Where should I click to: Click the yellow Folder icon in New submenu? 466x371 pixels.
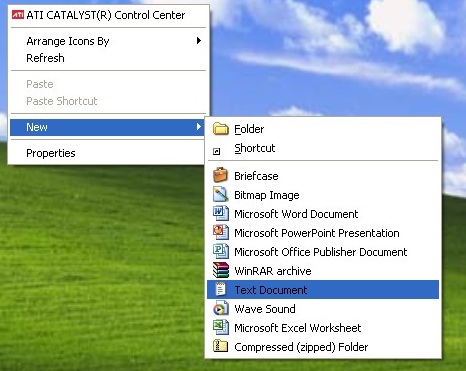[x=220, y=129]
